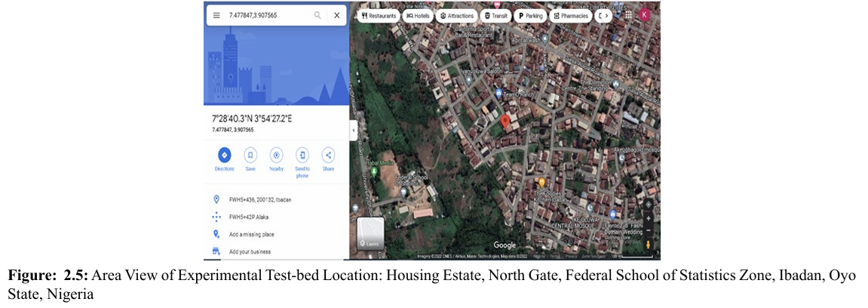Screen dimensions: 868x308
Task: Click 'Add a missing place' link
Action: coord(251,234)
